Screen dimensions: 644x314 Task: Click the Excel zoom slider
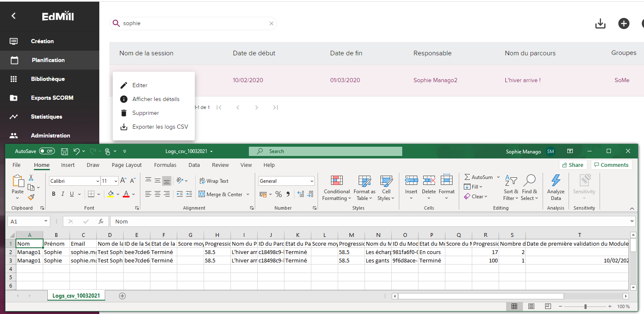point(586,306)
